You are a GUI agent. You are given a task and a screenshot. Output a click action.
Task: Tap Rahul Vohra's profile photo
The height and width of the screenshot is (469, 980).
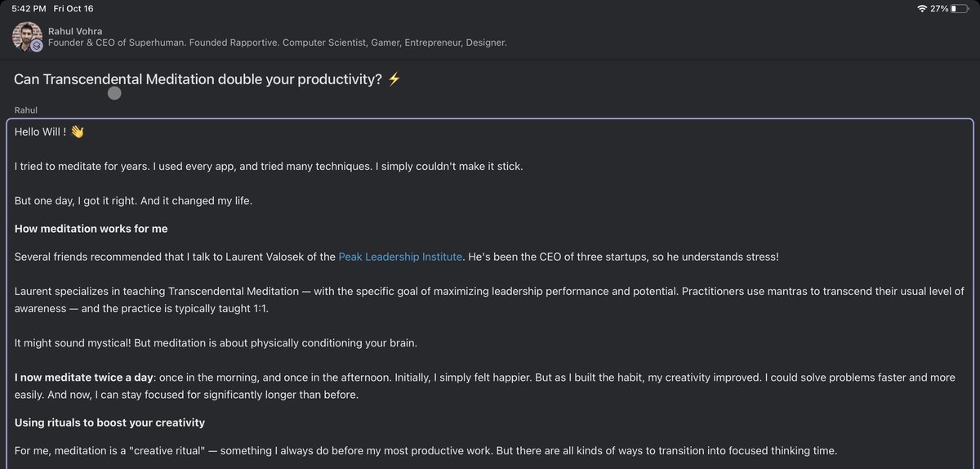coord(27,36)
